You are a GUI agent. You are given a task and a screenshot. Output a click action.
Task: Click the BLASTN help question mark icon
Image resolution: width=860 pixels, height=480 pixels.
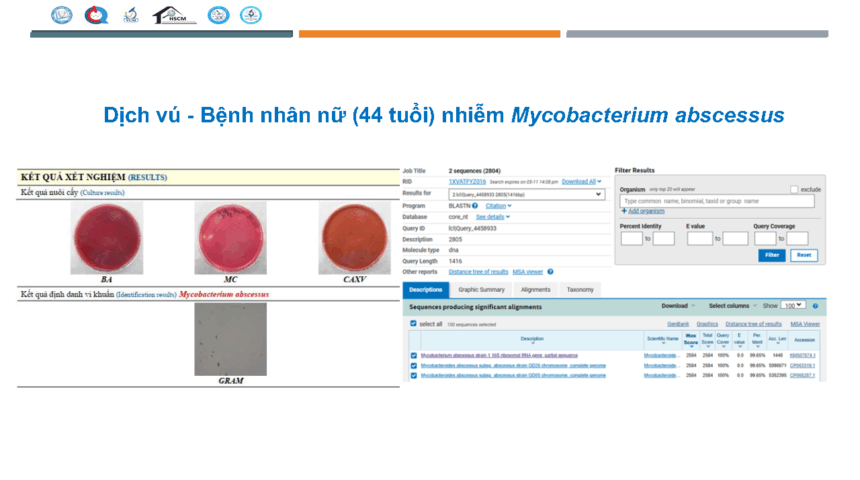476,205
